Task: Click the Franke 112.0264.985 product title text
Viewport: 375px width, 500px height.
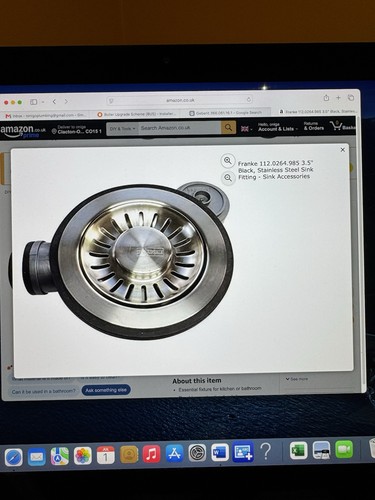Action: tap(276, 170)
